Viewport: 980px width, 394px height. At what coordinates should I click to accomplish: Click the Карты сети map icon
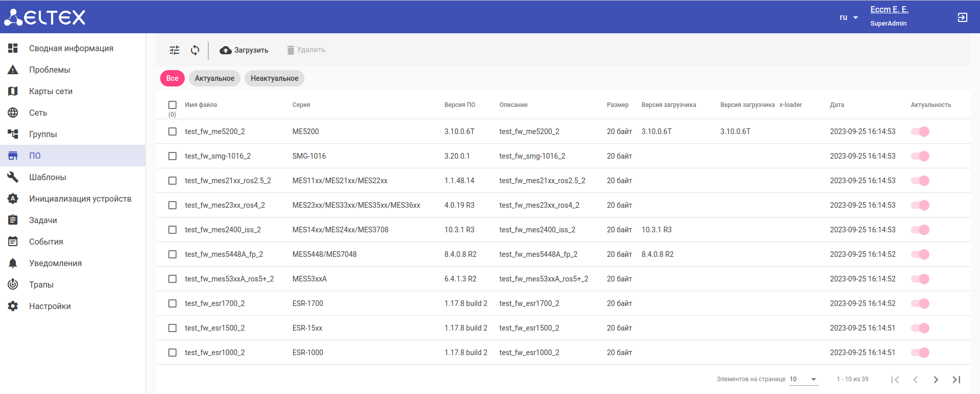tap(13, 91)
